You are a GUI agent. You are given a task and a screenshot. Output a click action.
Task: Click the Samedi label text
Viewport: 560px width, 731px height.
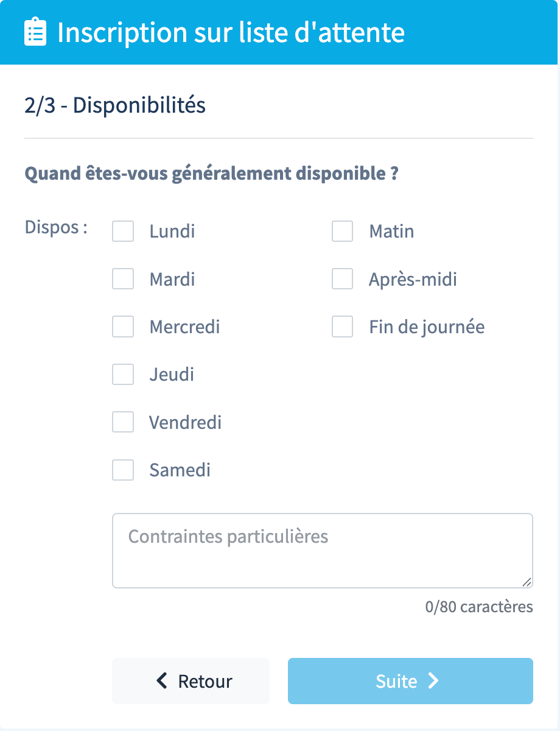(x=180, y=470)
